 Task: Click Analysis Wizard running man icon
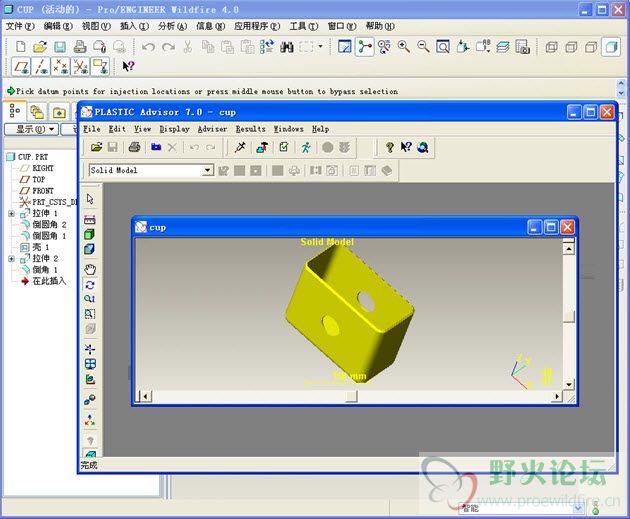point(306,147)
